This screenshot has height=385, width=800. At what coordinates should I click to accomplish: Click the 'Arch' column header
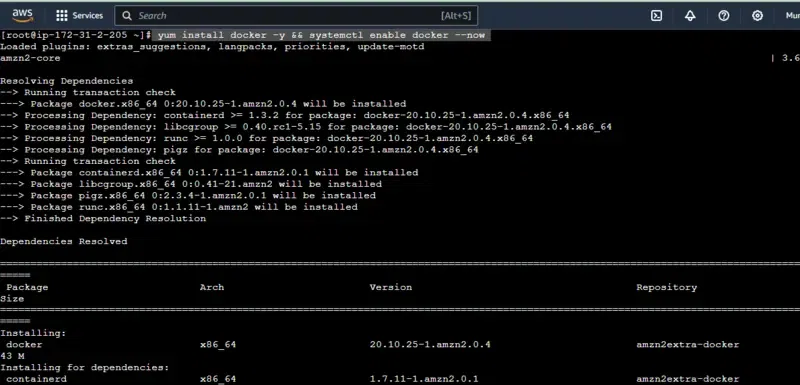point(212,288)
